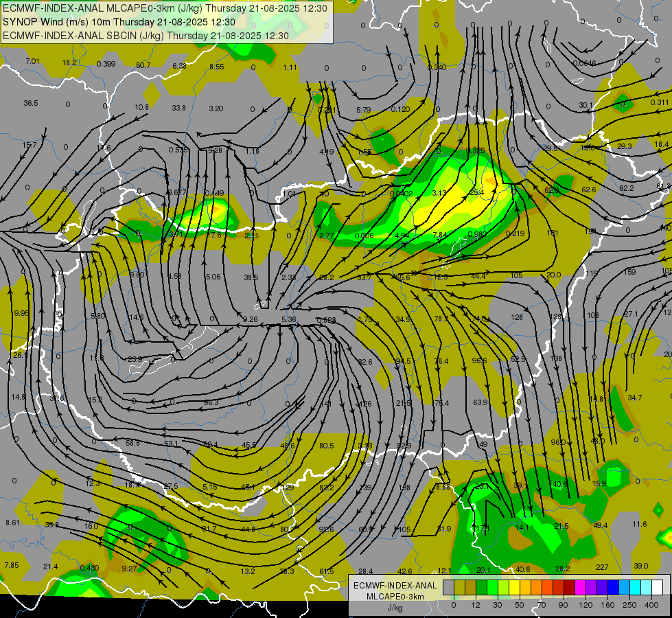Viewport: 672px width, 618px height.
Task: Click map value 7.85
Action: click(12, 565)
